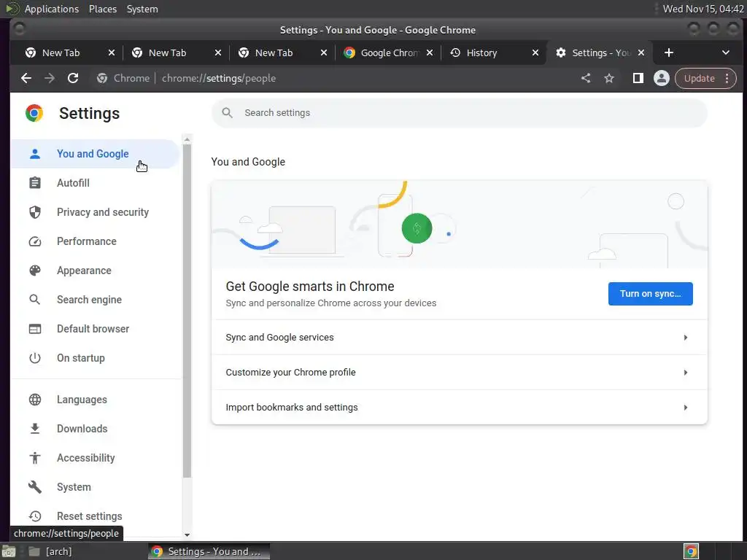Click sidebar scrollbar up arrow
The height and width of the screenshot is (560, 747).
[187, 139]
